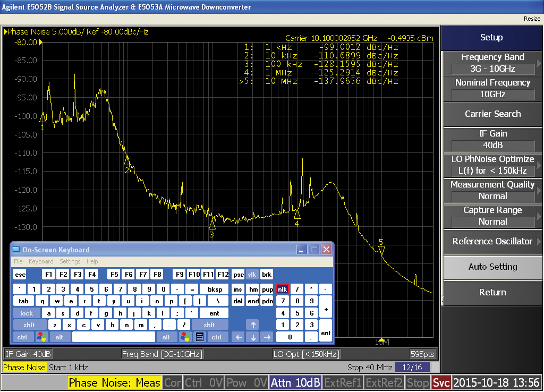This screenshot has width=544, height=392.
Task: Expand Capture Range Normal setting
Action: [x=492, y=216]
